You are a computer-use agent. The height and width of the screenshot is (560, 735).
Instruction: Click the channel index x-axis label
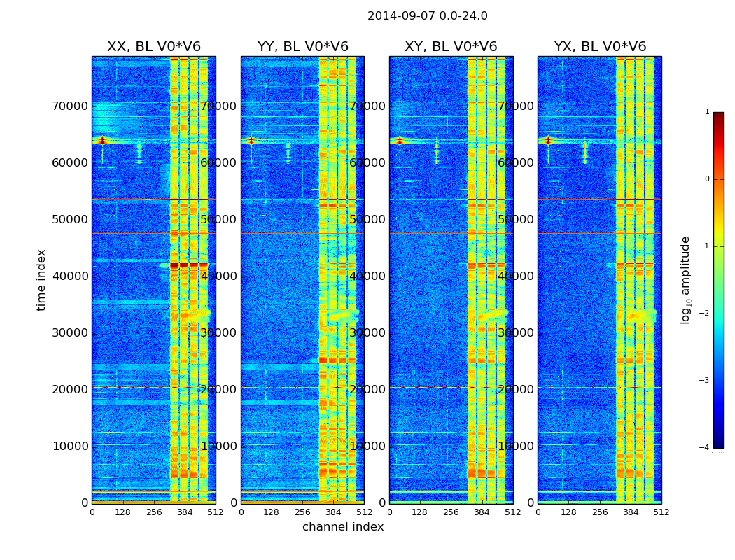point(343,526)
